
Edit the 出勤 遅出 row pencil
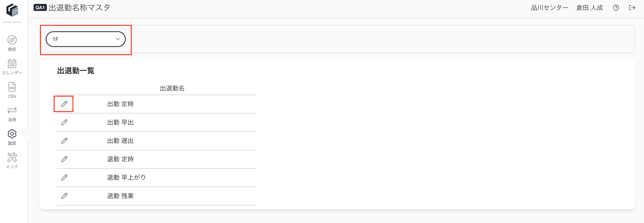tap(64, 141)
